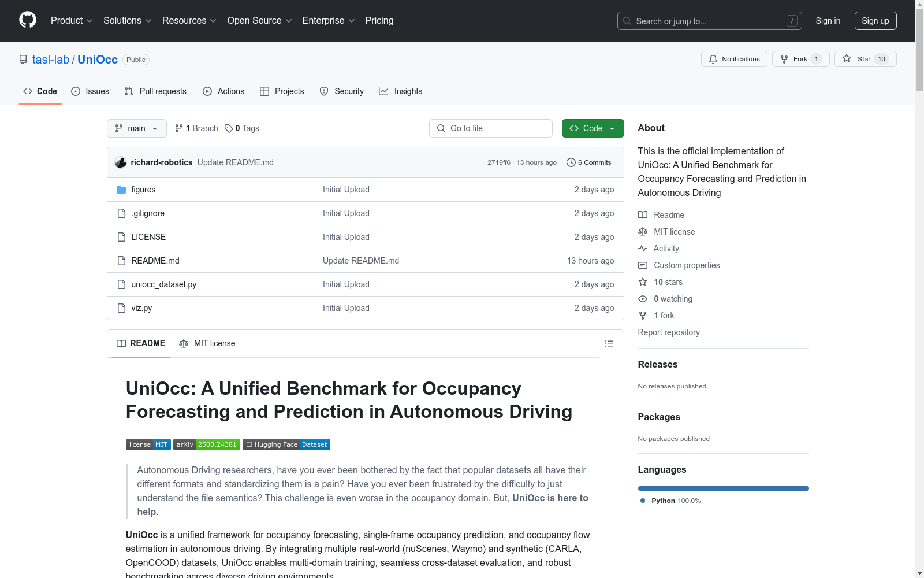Click the Sign in link

828,21
